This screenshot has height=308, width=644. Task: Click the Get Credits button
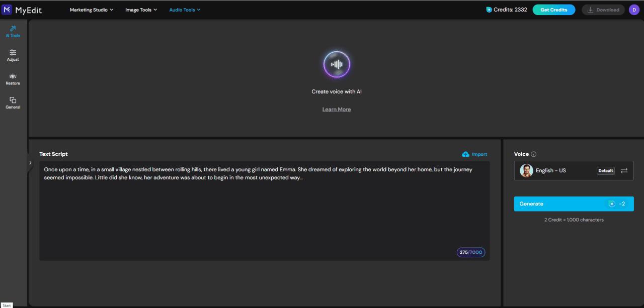[x=553, y=9]
